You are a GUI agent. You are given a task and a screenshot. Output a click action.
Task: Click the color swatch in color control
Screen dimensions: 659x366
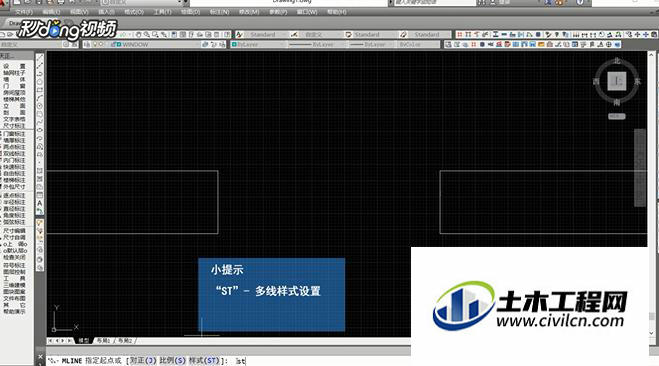pos(235,44)
